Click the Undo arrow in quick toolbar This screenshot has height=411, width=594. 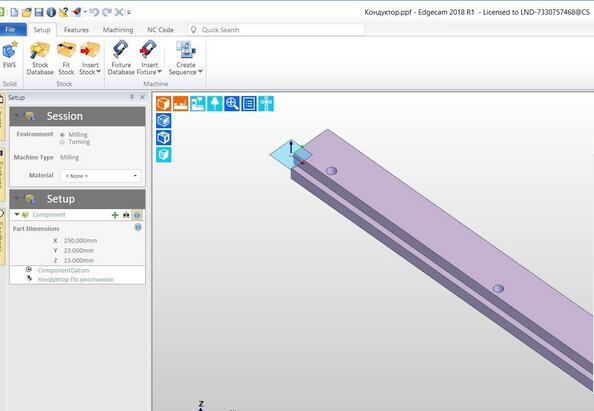94,12
